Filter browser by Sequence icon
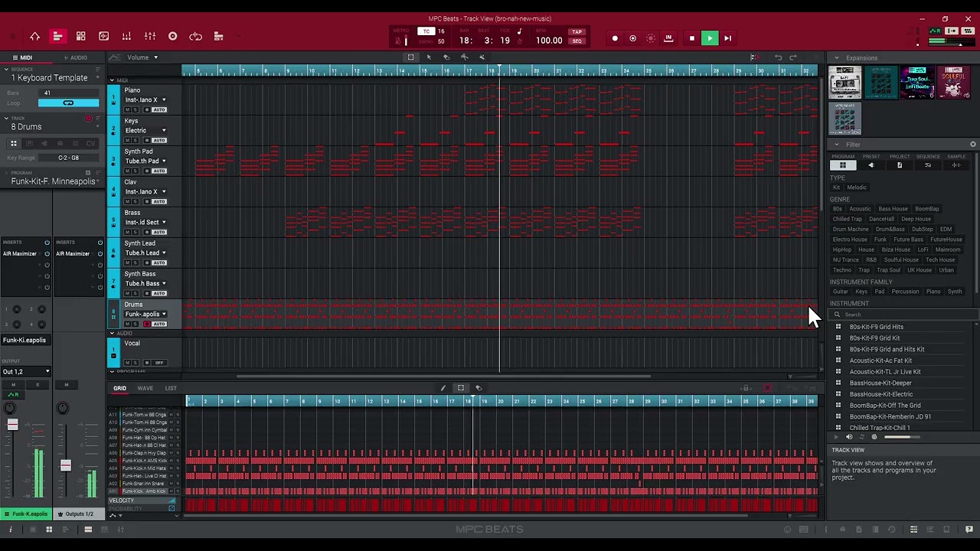980x551 pixels. click(x=928, y=165)
